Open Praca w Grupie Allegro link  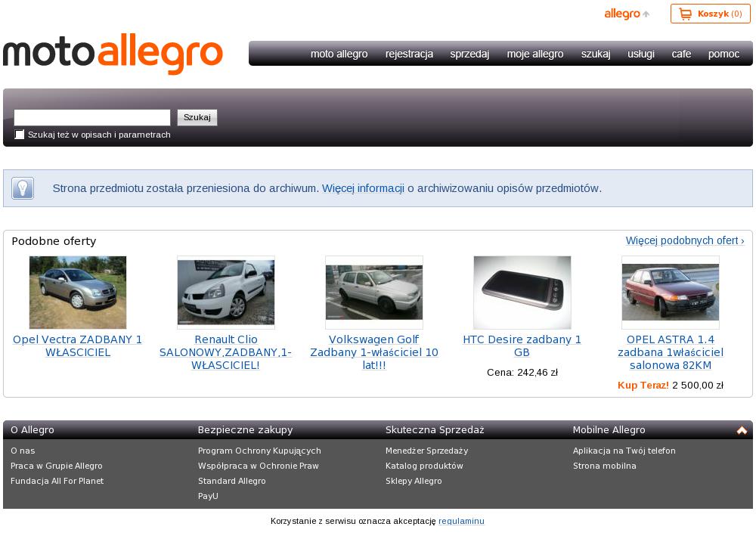57,466
